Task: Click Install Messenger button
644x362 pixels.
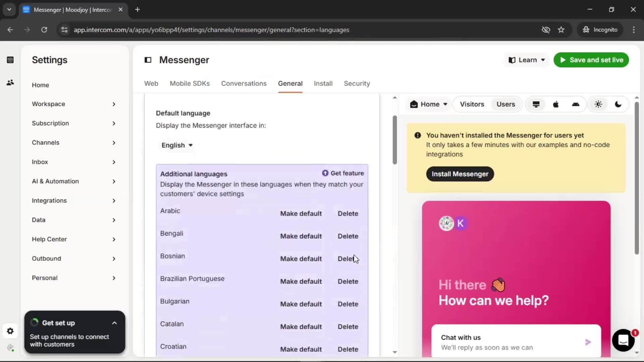Action: (x=460, y=174)
